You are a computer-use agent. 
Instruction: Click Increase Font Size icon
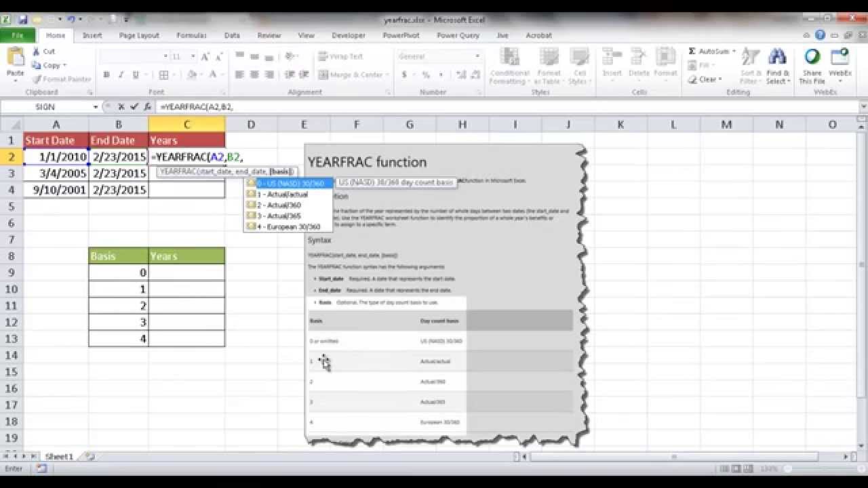[x=205, y=56]
